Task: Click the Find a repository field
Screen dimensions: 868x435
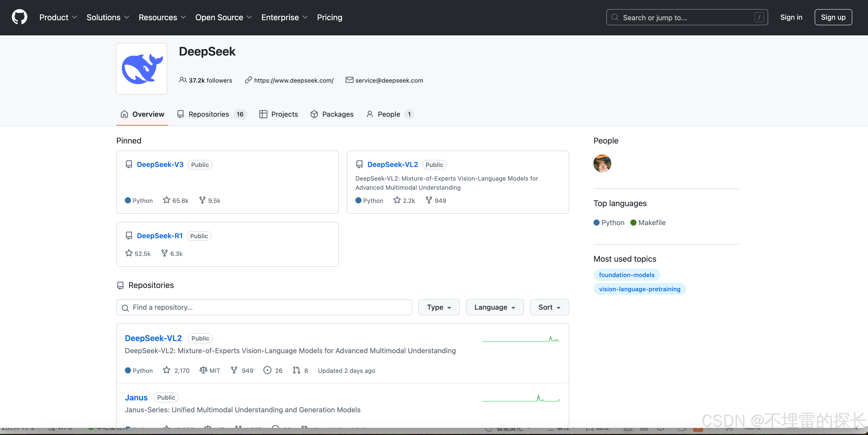Action: pos(264,307)
